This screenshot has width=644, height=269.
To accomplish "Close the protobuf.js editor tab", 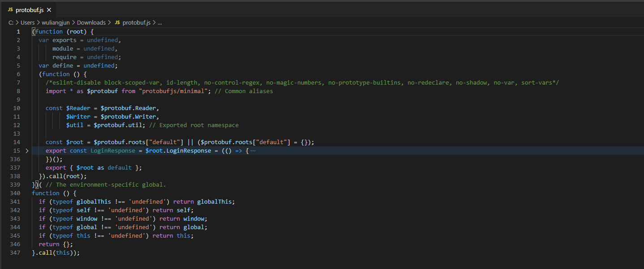I will [x=49, y=10].
